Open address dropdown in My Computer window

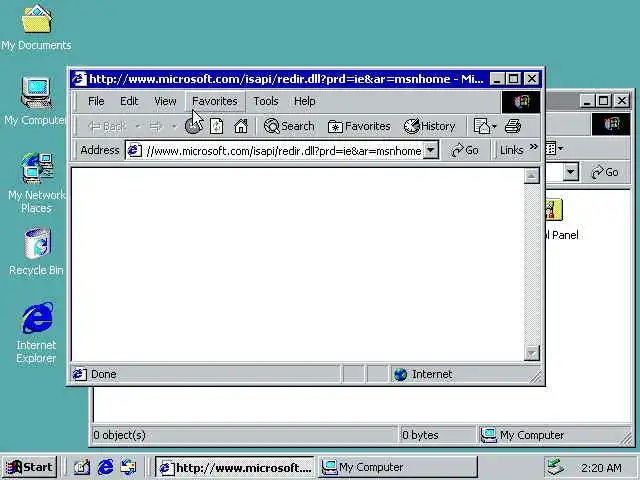point(571,172)
